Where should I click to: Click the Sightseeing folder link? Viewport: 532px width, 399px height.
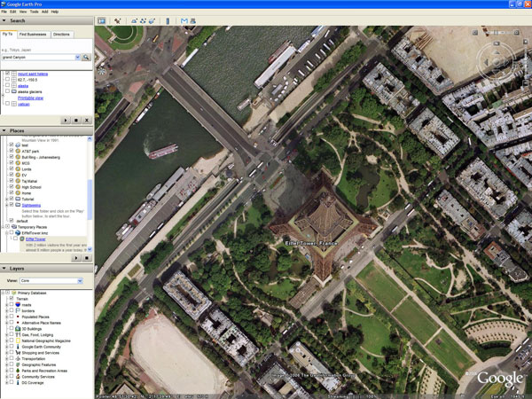click(x=31, y=206)
